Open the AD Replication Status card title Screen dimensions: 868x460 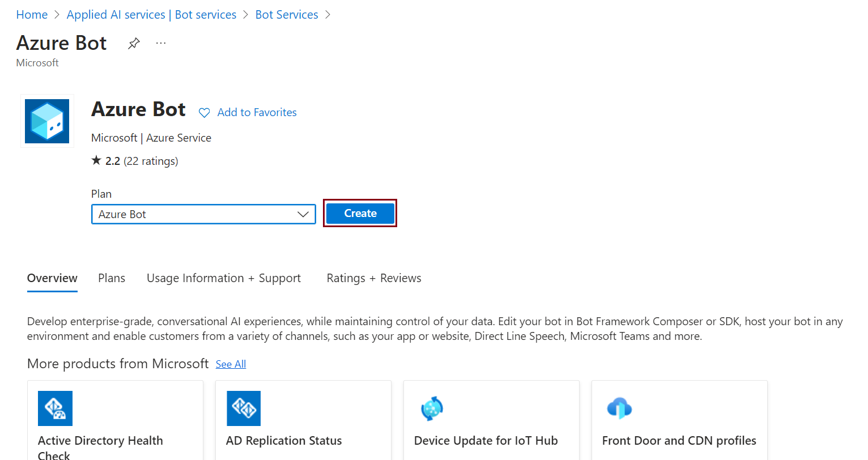284,441
